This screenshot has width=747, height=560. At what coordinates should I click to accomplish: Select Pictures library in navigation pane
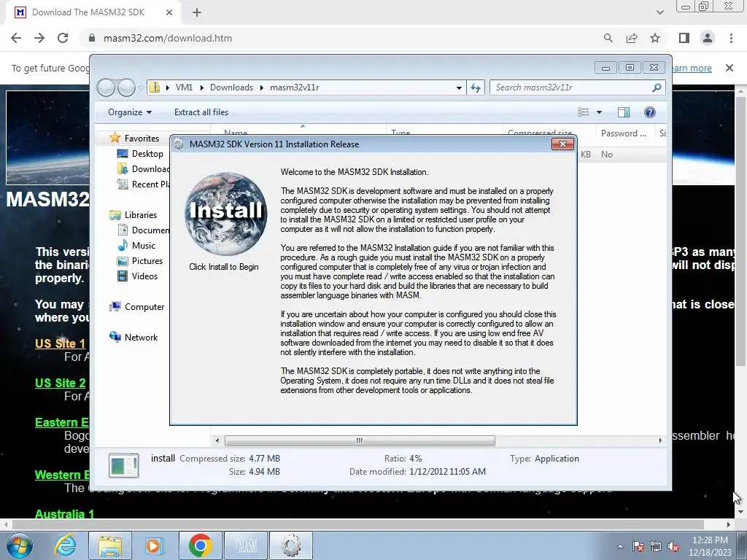[147, 261]
